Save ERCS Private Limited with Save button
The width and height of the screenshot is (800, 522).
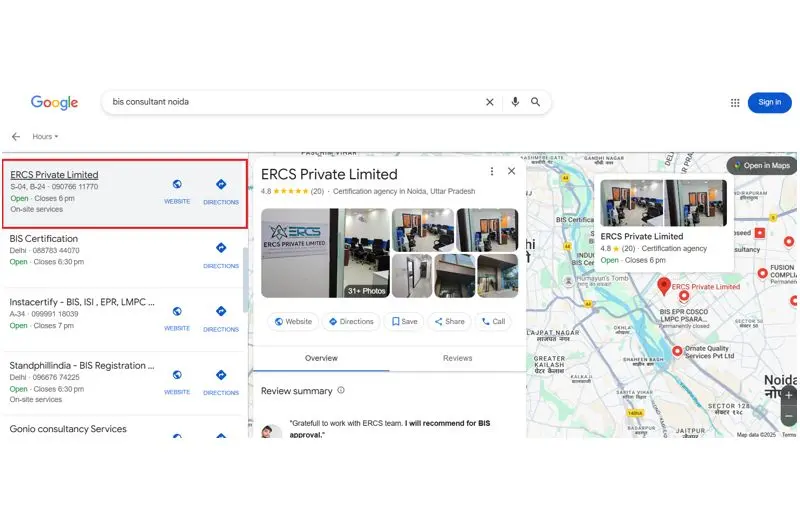point(405,321)
